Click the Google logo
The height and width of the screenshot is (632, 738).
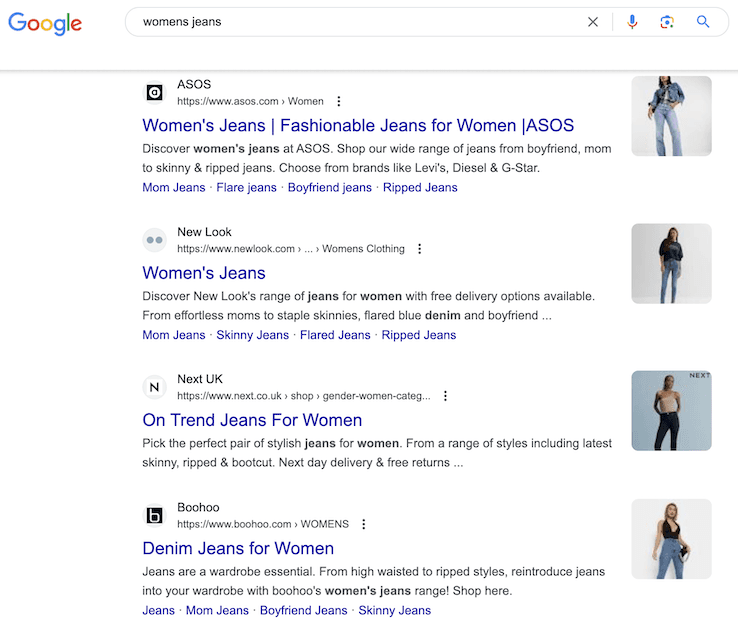pos(45,22)
